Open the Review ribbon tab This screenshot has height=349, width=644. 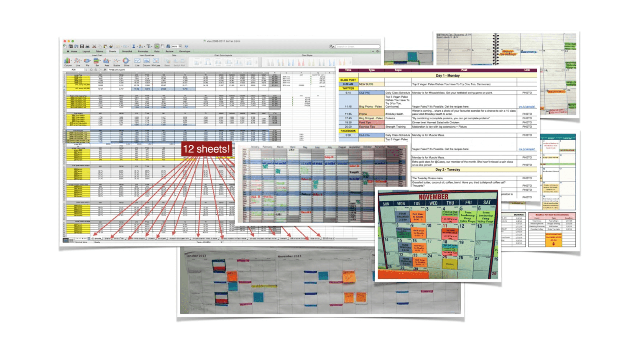click(x=169, y=51)
